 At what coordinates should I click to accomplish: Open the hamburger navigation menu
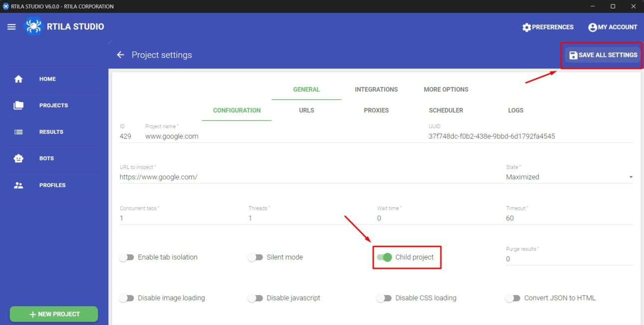point(11,26)
